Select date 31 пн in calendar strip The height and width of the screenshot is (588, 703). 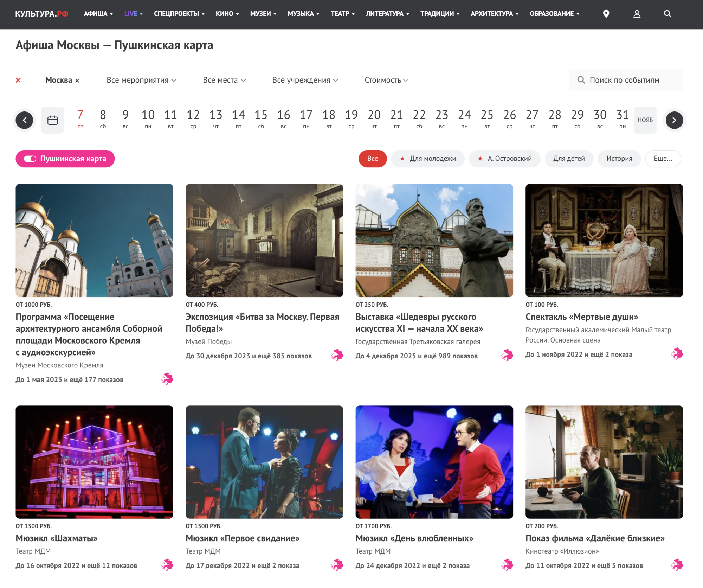tap(623, 119)
